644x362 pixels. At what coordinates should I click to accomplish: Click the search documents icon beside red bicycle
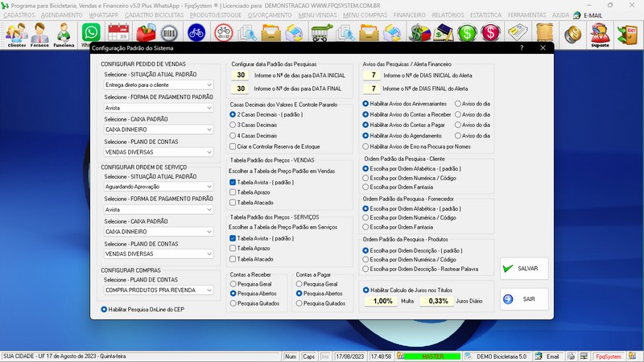click(248, 33)
